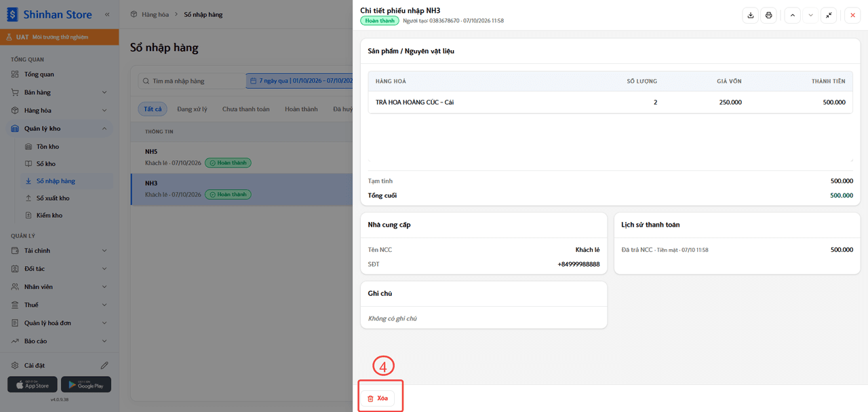The height and width of the screenshot is (412, 868).
Task: Open the NH5 receipt row
Action: pyautogui.click(x=242, y=157)
